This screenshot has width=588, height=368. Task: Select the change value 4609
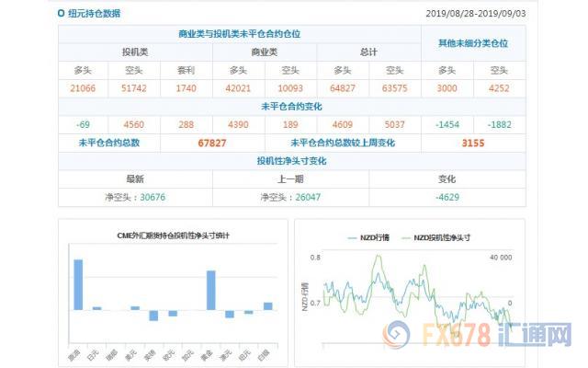tap(343, 125)
